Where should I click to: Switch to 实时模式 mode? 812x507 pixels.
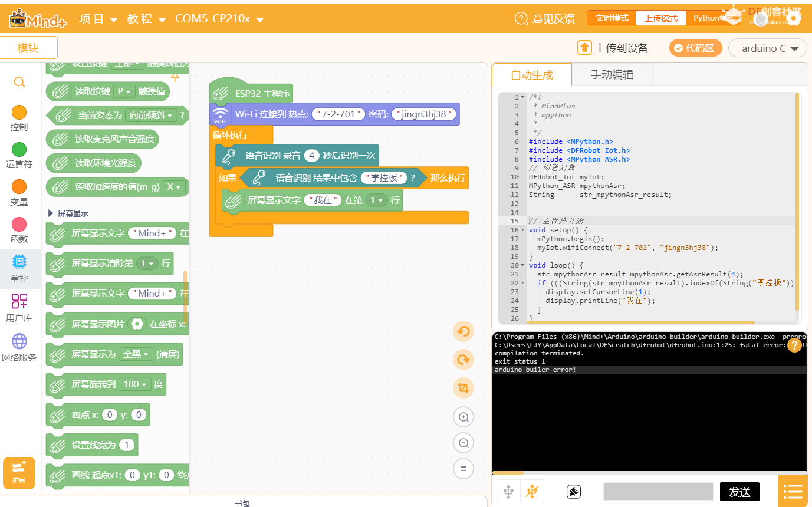(612, 18)
